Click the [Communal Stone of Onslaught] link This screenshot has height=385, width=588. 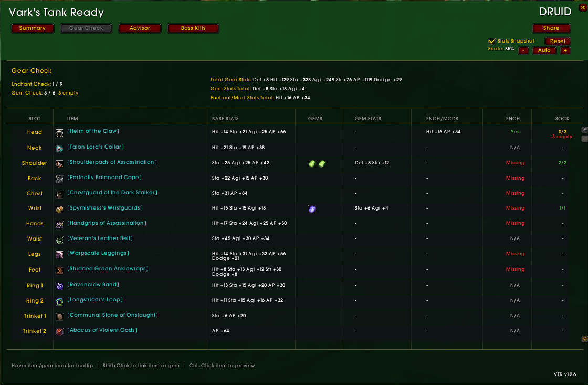pyautogui.click(x=112, y=315)
